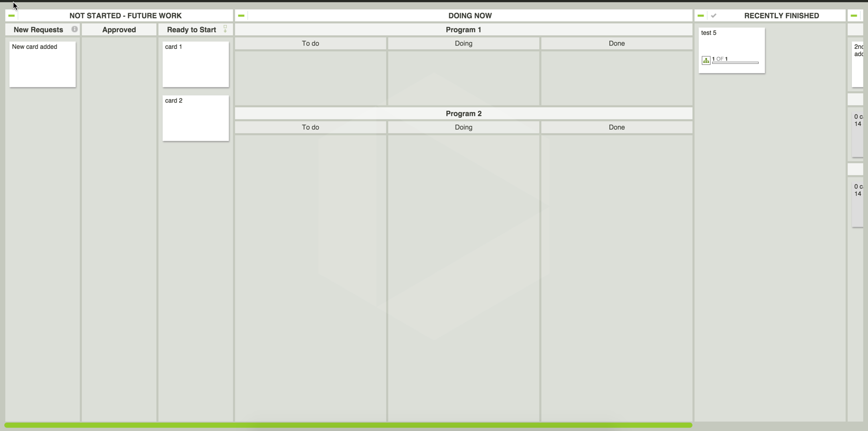Click the RECENTLY FINISHED lane title

pyautogui.click(x=782, y=16)
